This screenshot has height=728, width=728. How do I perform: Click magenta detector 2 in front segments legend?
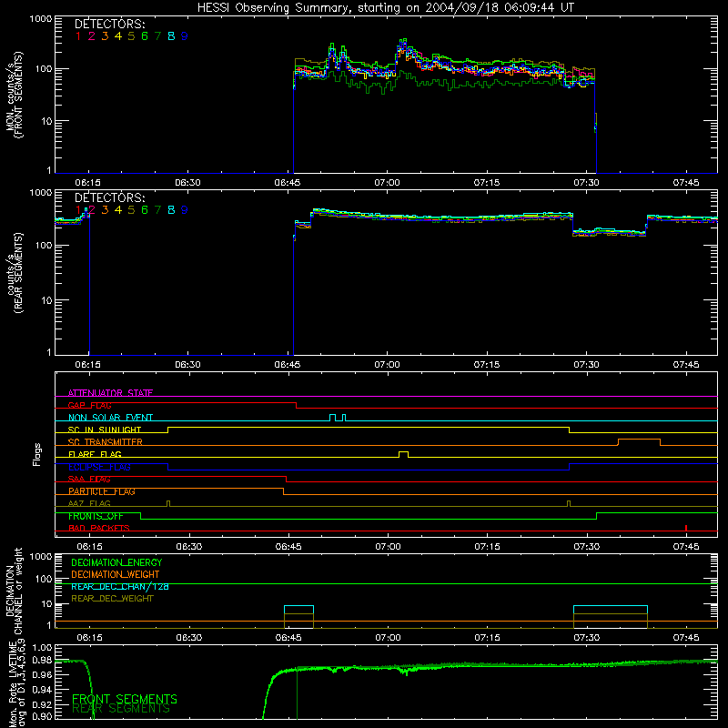click(x=92, y=35)
